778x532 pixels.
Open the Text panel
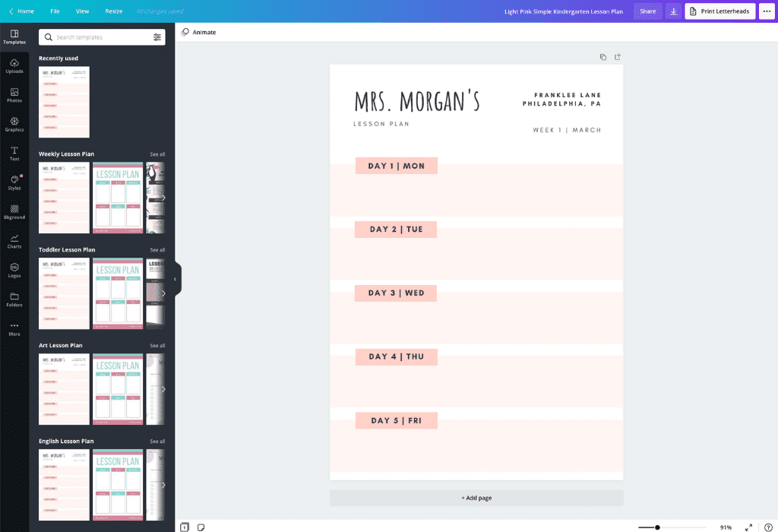coord(14,155)
